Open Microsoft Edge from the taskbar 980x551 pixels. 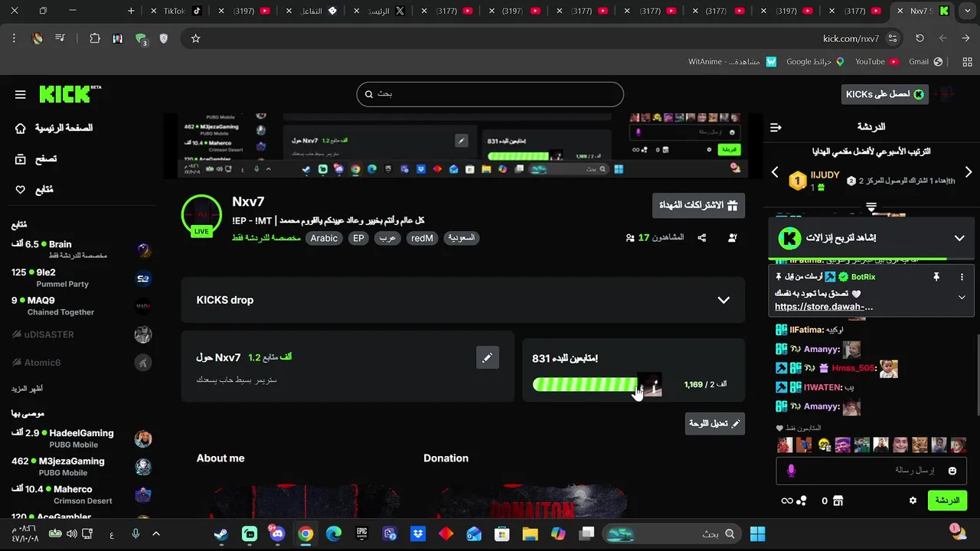click(333, 534)
